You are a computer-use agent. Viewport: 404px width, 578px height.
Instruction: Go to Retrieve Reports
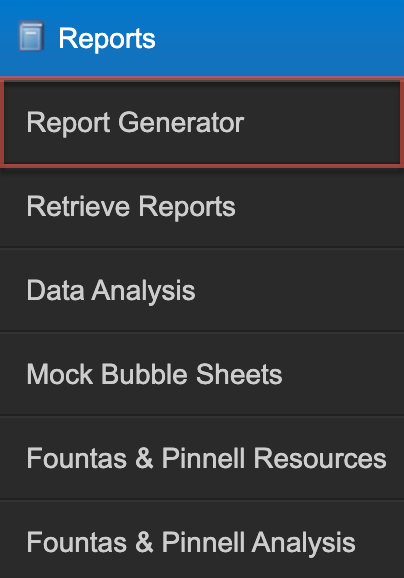click(x=202, y=207)
